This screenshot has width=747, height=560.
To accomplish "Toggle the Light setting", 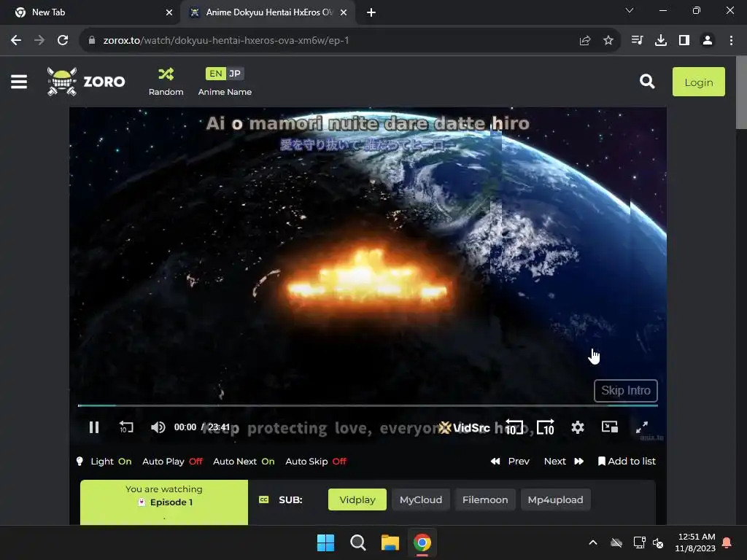I will tap(104, 462).
